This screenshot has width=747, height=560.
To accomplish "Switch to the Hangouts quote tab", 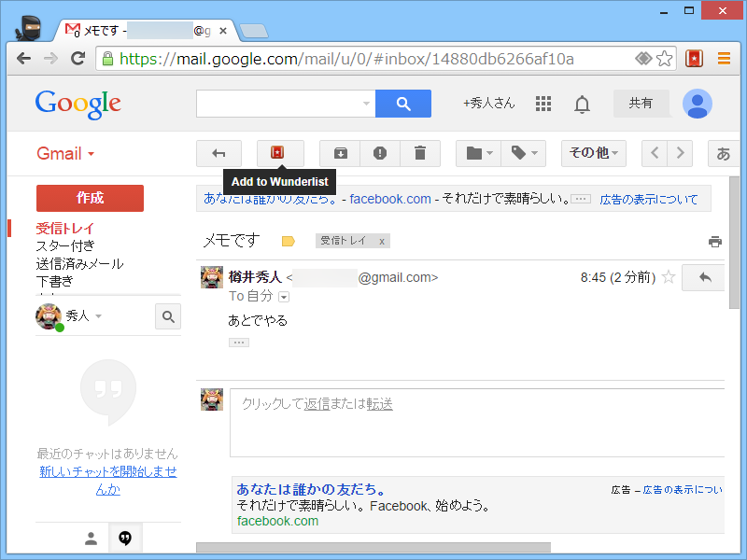I will [x=125, y=539].
